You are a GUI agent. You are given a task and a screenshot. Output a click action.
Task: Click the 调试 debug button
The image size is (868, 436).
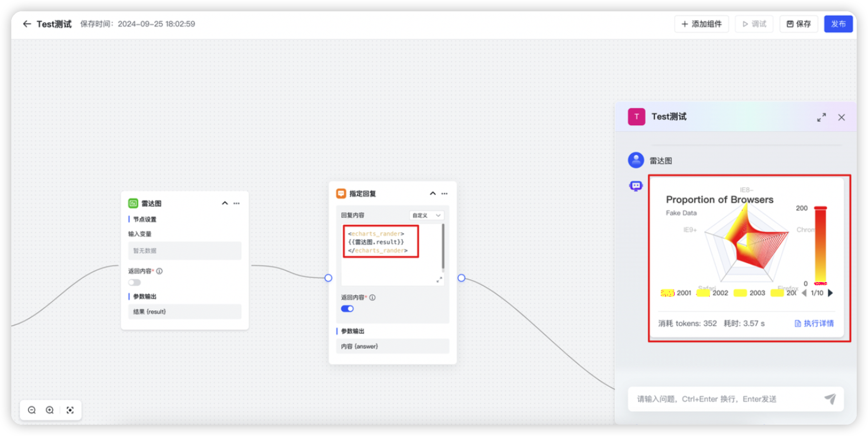coord(754,24)
